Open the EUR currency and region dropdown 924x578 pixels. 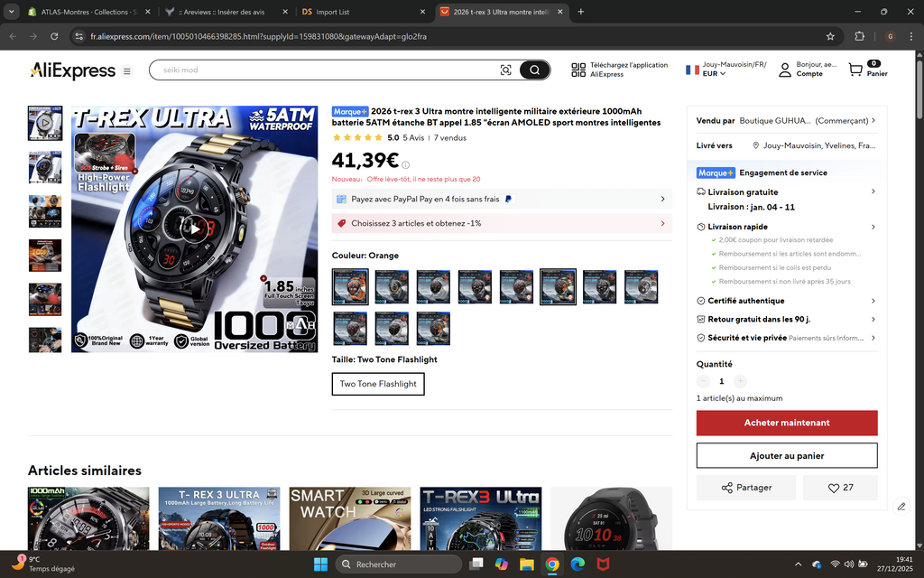[714, 74]
